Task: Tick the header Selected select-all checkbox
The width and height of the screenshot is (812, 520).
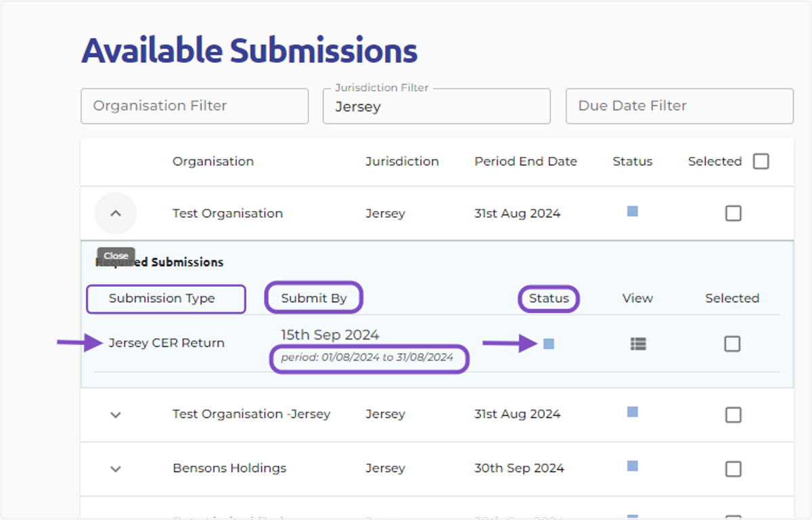Action: tap(761, 162)
